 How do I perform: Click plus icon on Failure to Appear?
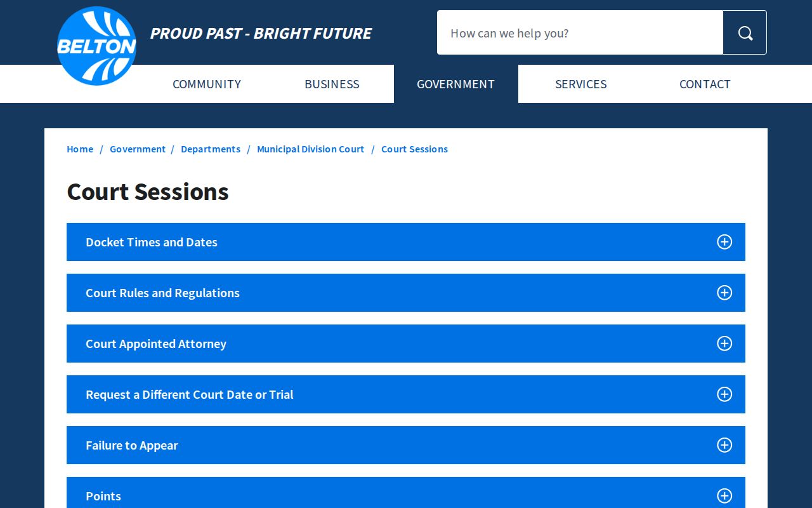pyautogui.click(x=724, y=445)
